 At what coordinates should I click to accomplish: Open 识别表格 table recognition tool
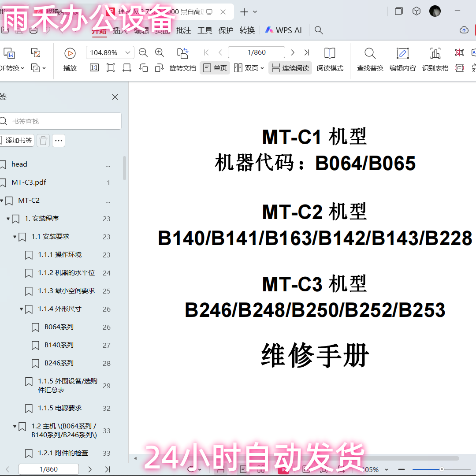click(435, 59)
